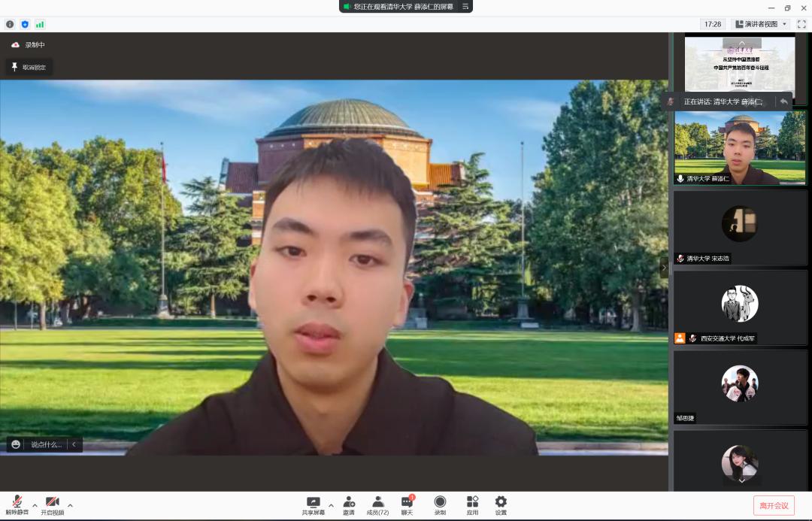Select the shared slides thumbnail in sidebar
Viewport: 812px width, 521px height.
pyautogui.click(x=740, y=63)
